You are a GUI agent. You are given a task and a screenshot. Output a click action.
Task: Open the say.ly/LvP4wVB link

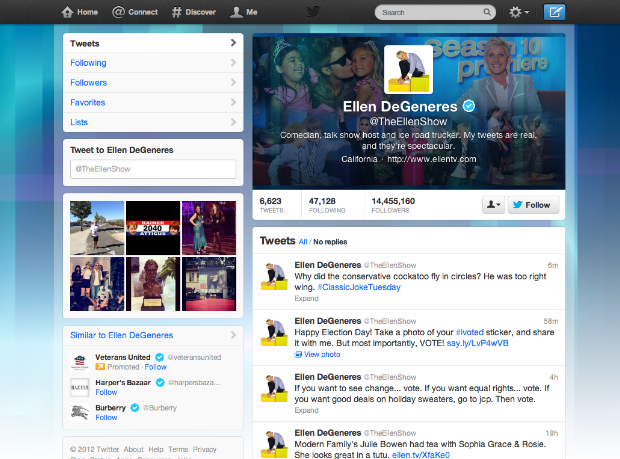pos(477,343)
